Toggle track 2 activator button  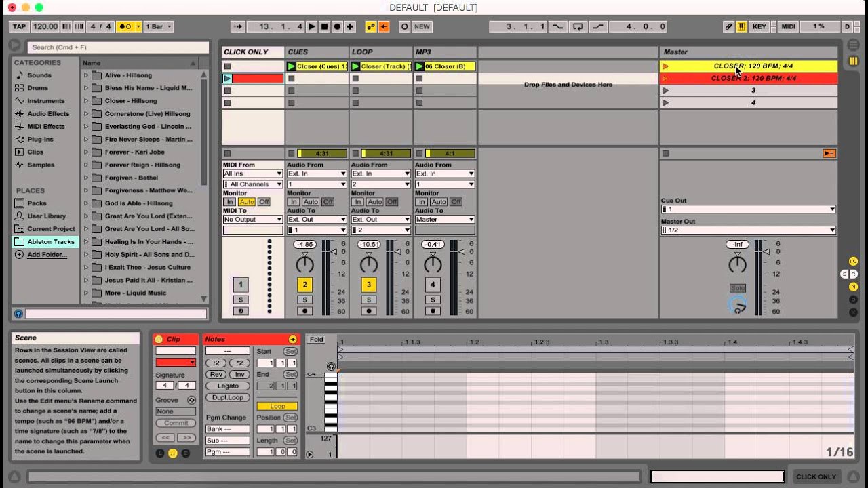tap(304, 285)
